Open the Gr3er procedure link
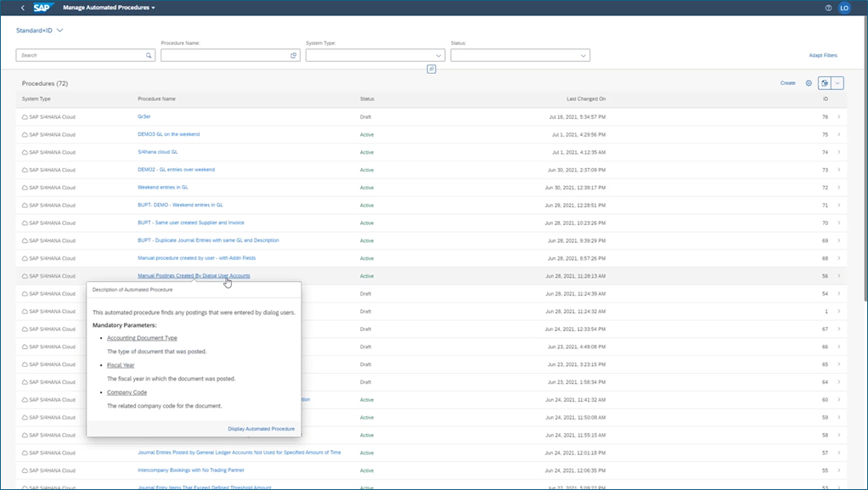Image resolution: width=868 pixels, height=490 pixels. (144, 117)
